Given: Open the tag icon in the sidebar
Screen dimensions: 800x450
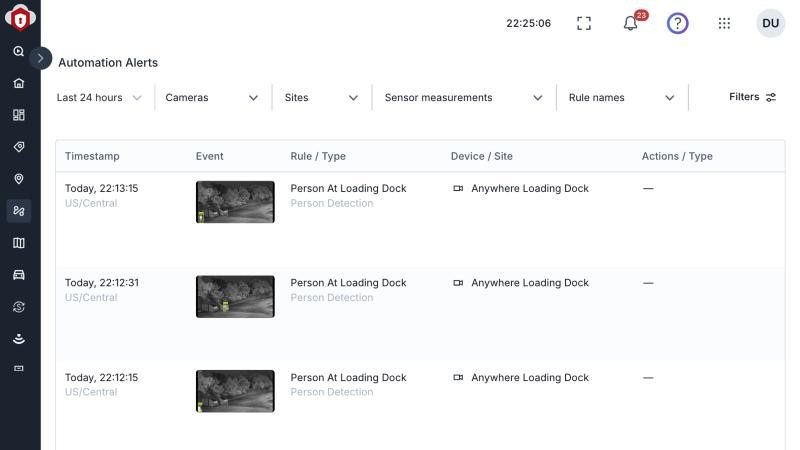Looking at the screenshot, I should 19,147.
